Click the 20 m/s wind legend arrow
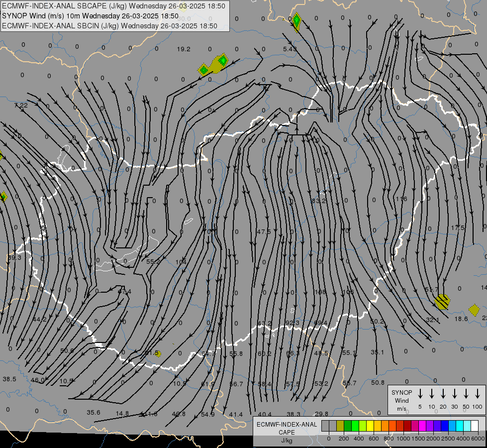 [x=443, y=394]
